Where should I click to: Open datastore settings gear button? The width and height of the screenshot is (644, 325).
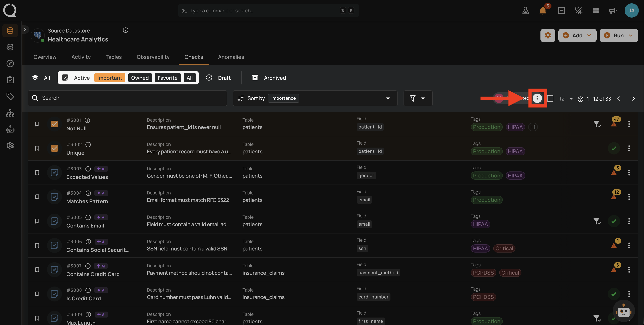[548, 35]
